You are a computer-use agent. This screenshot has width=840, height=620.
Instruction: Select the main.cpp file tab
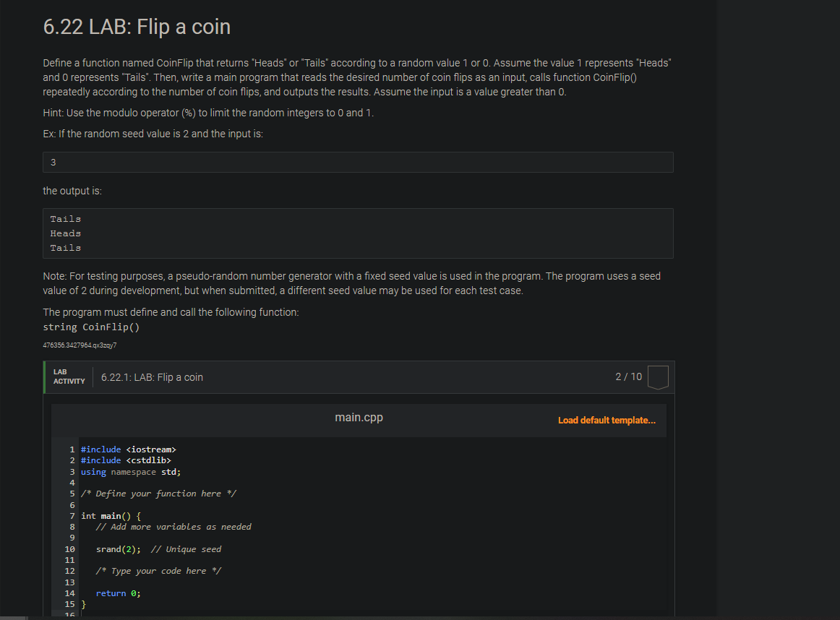point(359,417)
